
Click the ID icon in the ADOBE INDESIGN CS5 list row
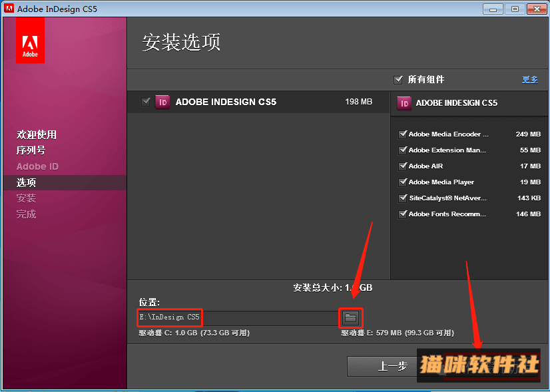pos(162,102)
